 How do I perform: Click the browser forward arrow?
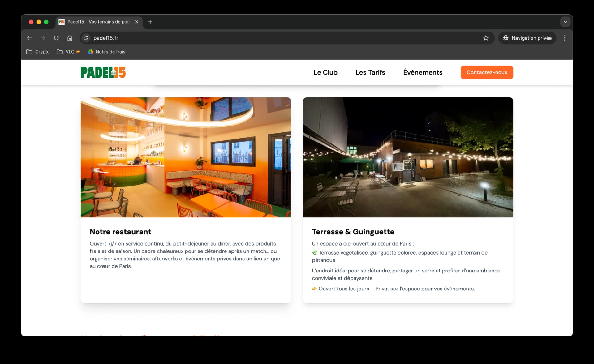43,38
